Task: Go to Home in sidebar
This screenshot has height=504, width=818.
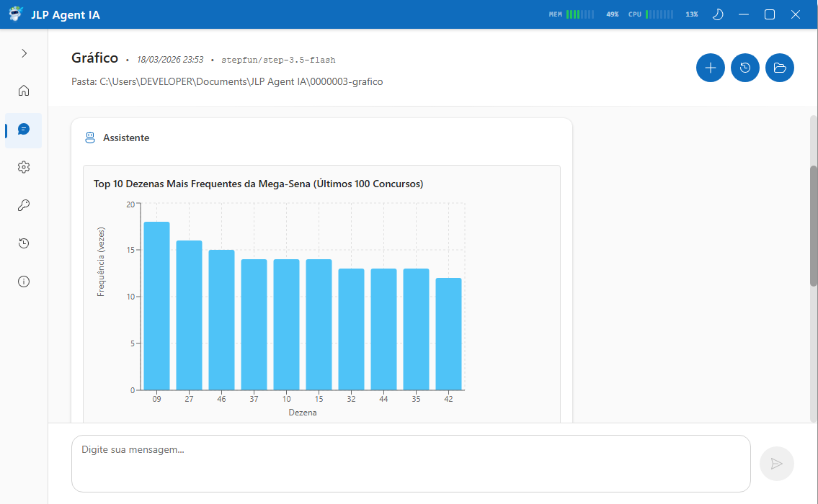Action: [x=24, y=91]
